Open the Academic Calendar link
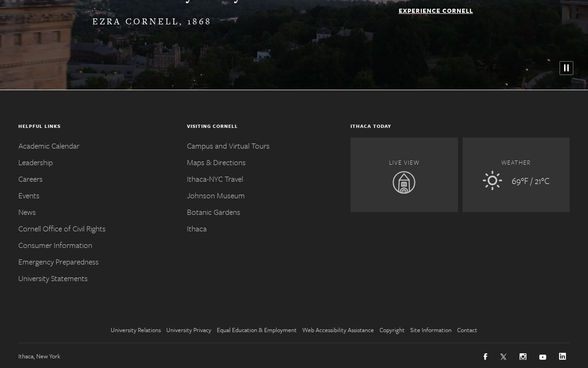 (49, 146)
